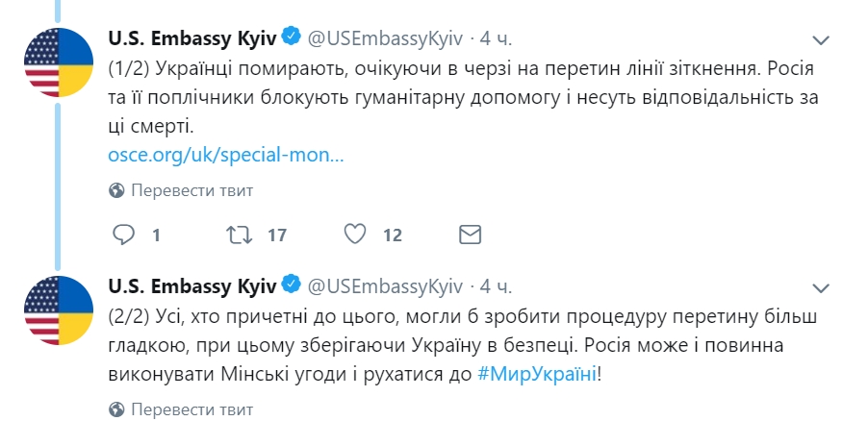
Task: Click the retweet count 17
Action: click(x=277, y=235)
